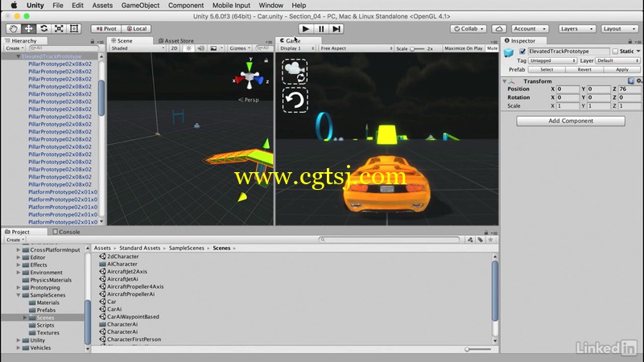Click the search-by-type icon in Project
The height and width of the screenshot is (362, 644).
(x=470, y=240)
